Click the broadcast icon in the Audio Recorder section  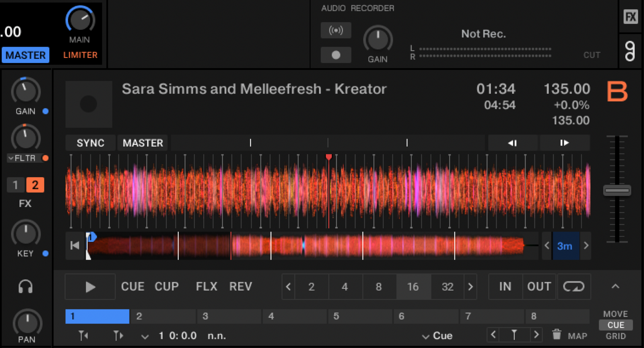click(x=336, y=30)
